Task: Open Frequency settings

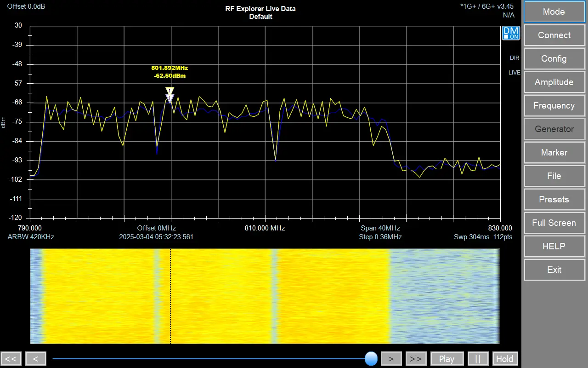Action: click(x=554, y=106)
